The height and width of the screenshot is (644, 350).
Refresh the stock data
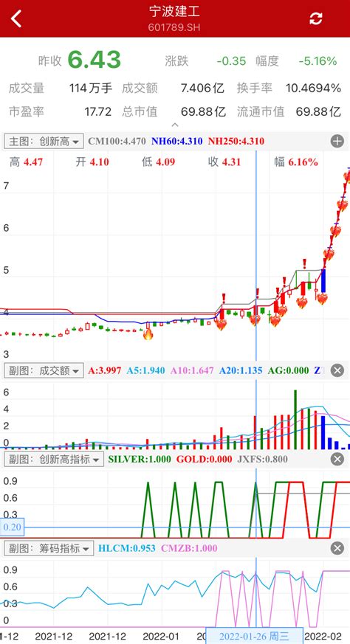pos(315,18)
